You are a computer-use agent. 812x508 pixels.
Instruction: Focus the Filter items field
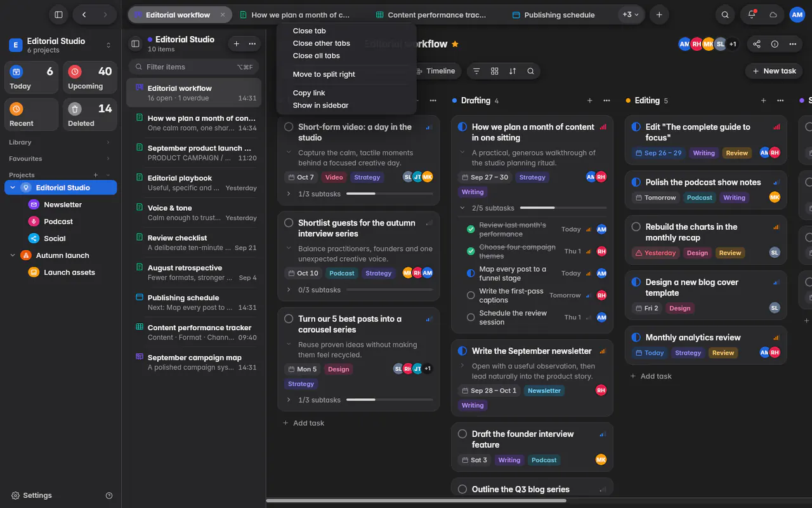click(193, 67)
